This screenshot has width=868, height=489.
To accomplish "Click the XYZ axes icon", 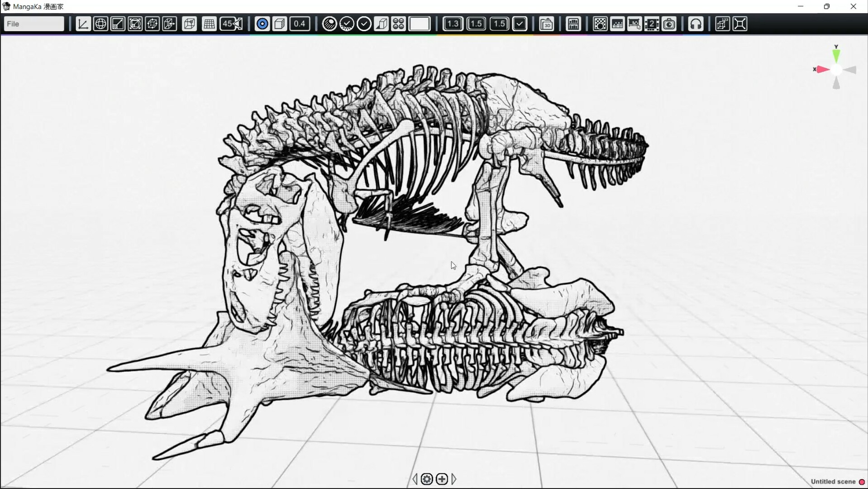I will tap(83, 24).
